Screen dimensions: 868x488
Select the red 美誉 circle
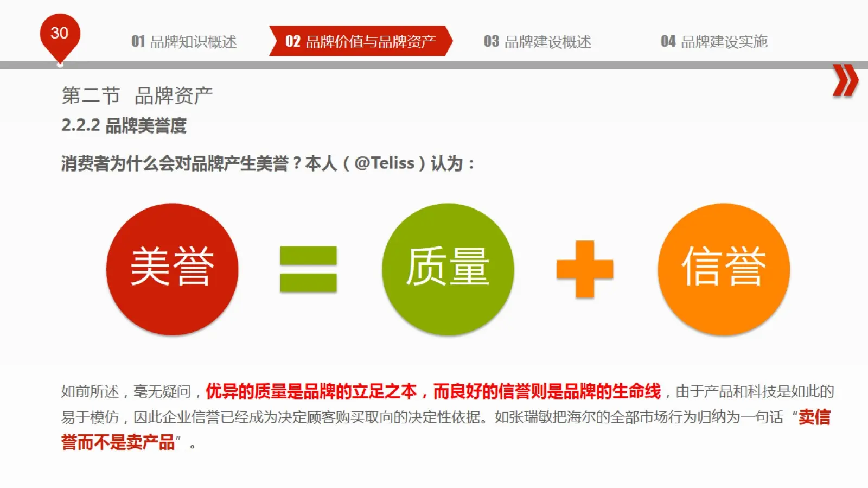(x=172, y=269)
